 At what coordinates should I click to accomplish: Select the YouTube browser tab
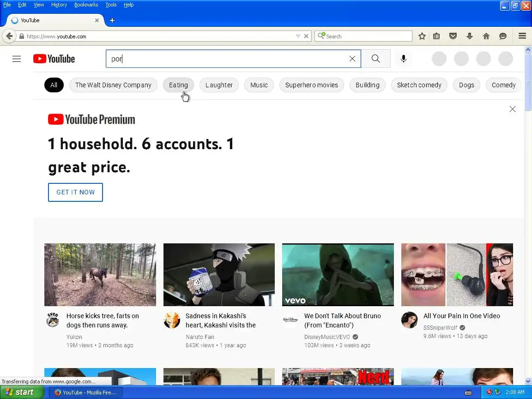pos(54,20)
